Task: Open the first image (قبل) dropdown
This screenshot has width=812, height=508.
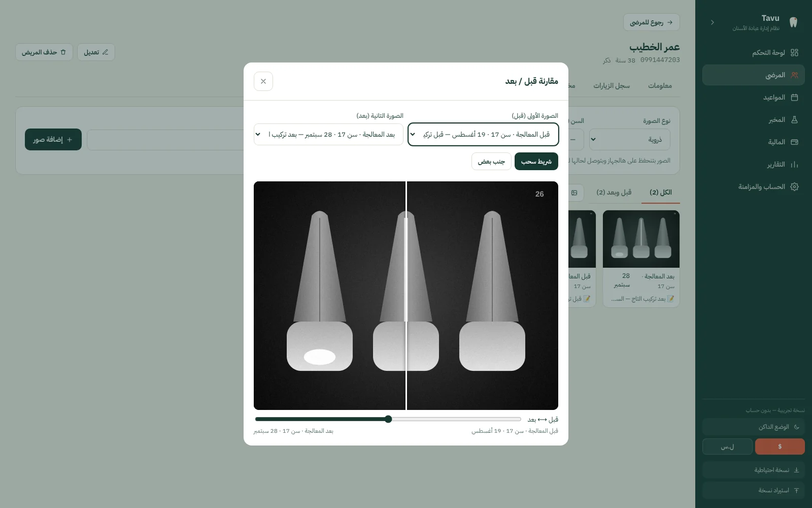Action: (x=483, y=135)
